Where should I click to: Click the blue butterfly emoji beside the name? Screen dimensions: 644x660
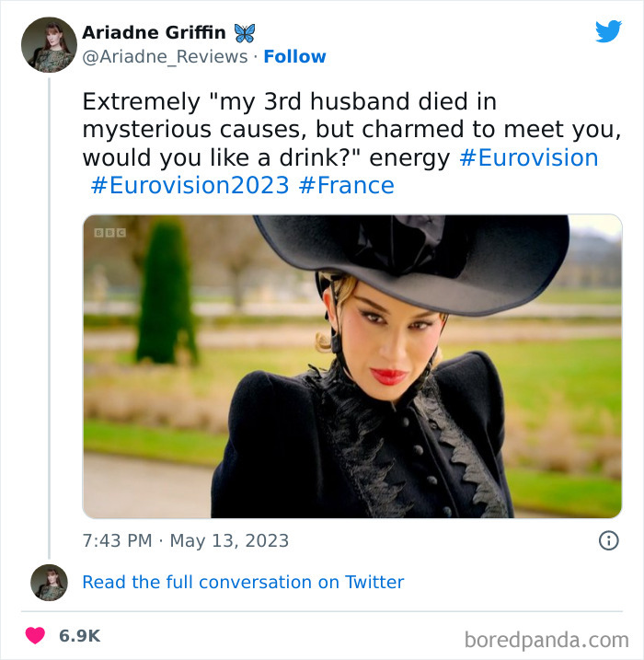pyautogui.click(x=245, y=32)
